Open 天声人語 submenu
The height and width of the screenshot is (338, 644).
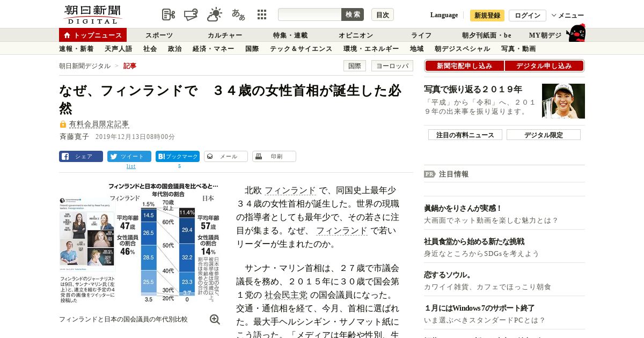tap(118, 49)
